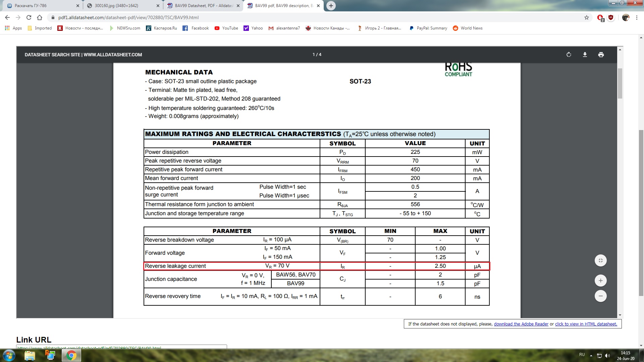Open the Игорь 2 - Главная bookmark

[x=379, y=28]
